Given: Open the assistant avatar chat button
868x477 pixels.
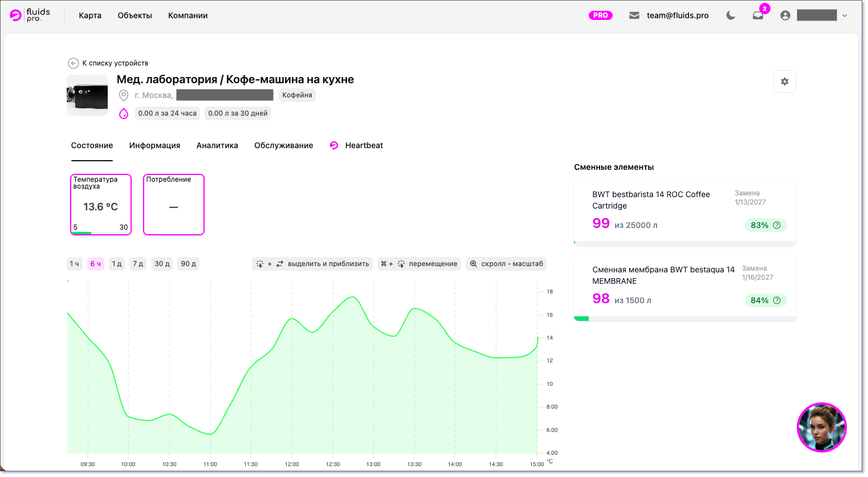Looking at the screenshot, I should point(821,427).
